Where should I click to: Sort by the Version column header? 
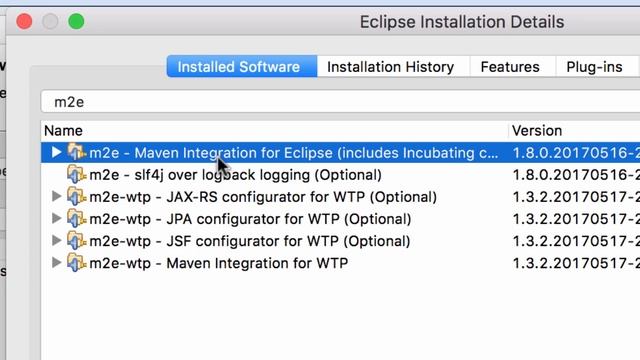(574, 131)
